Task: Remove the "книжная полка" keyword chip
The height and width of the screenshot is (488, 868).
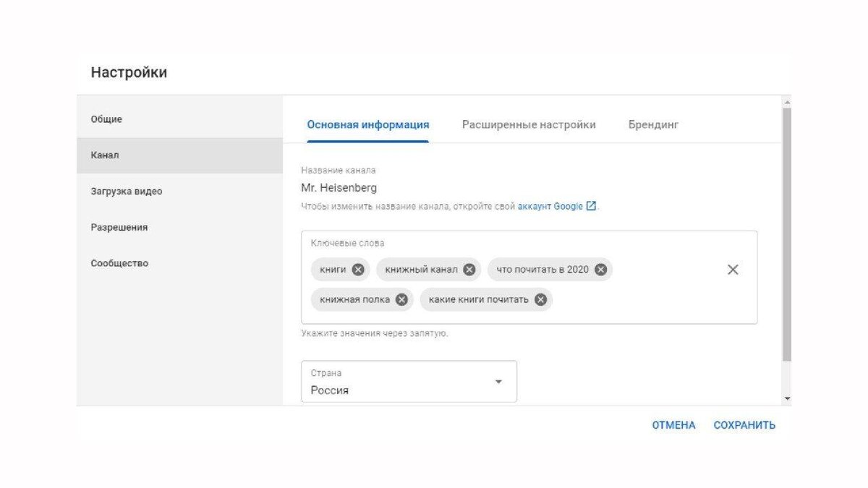Action: (x=401, y=299)
